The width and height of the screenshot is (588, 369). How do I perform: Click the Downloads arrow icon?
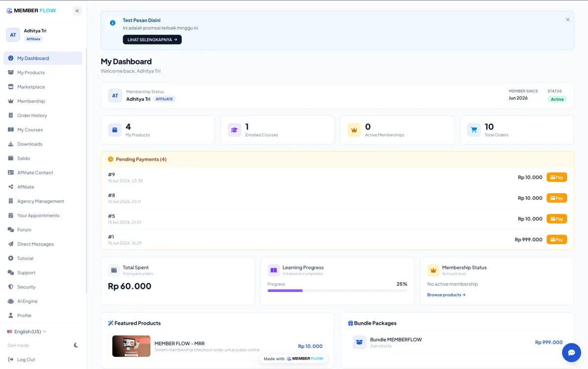click(x=11, y=144)
